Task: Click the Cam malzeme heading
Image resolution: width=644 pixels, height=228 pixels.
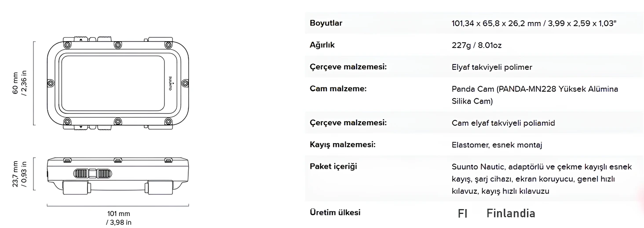Action: point(338,89)
